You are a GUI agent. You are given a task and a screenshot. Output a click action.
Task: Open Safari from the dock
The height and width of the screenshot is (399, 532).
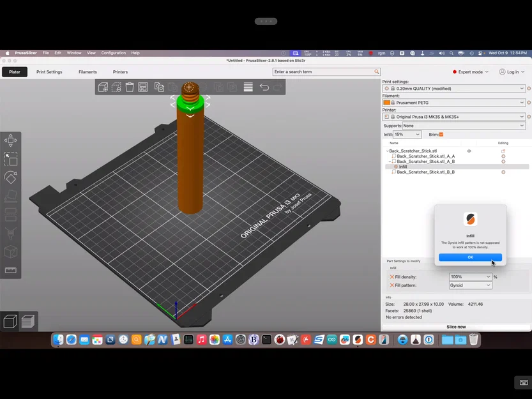pyautogui.click(x=72, y=340)
